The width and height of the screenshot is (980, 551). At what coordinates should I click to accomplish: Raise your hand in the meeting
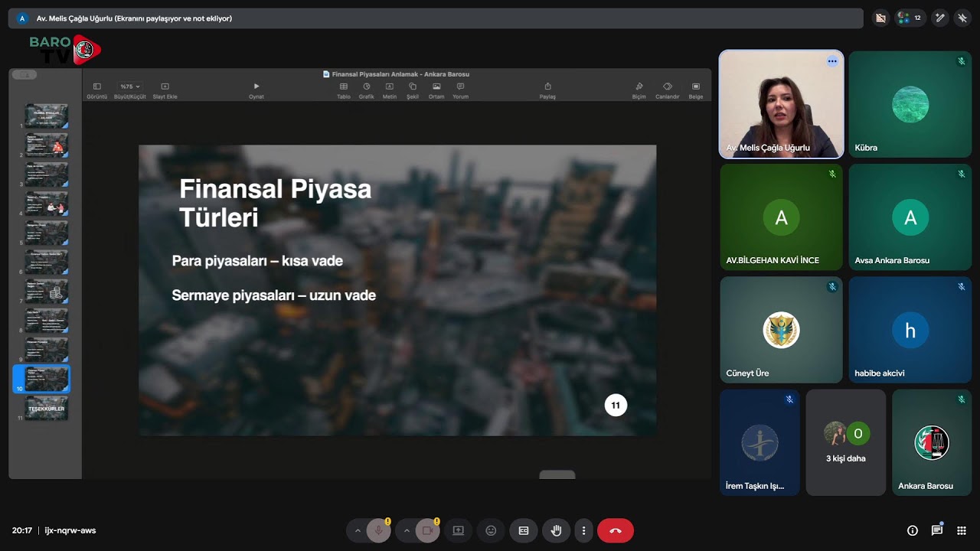point(557,530)
